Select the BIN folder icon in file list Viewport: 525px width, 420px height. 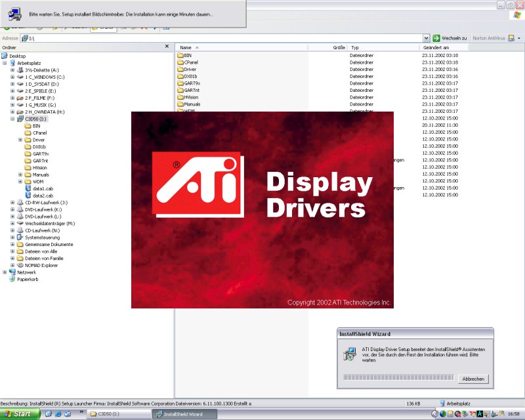pyautogui.click(x=180, y=55)
